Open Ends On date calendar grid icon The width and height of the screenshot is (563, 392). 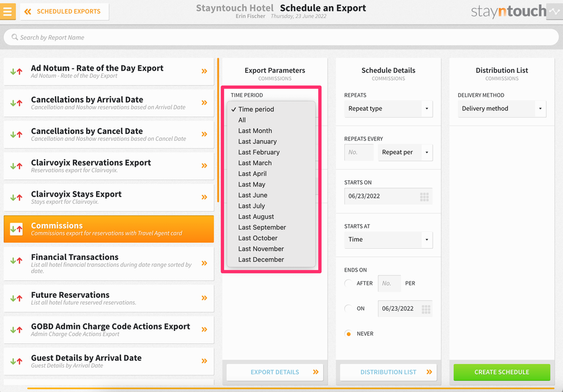(x=426, y=309)
